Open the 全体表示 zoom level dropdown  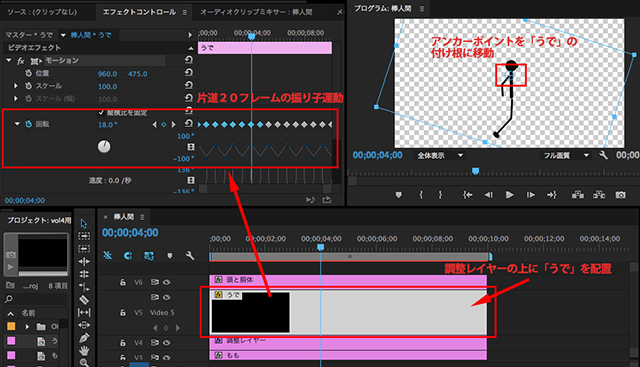tap(440, 155)
